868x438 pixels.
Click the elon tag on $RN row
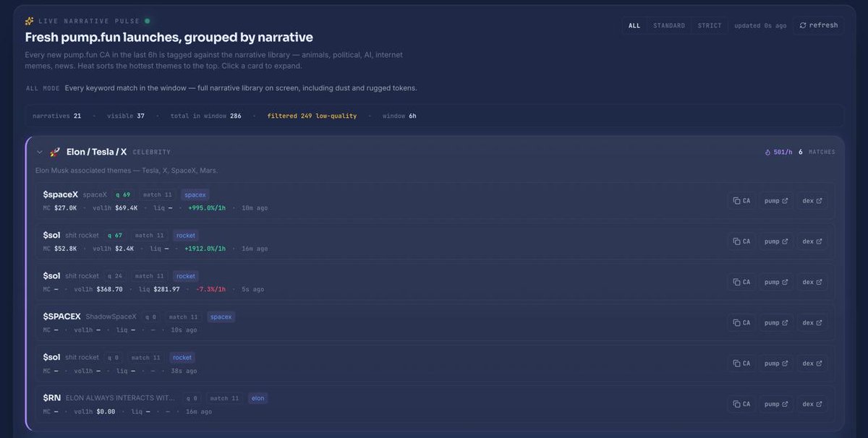258,398
